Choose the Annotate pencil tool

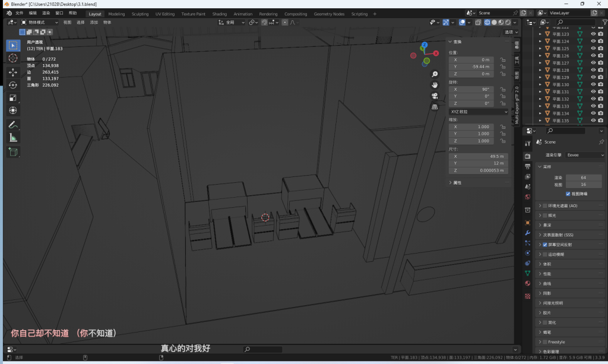point(13,125)
